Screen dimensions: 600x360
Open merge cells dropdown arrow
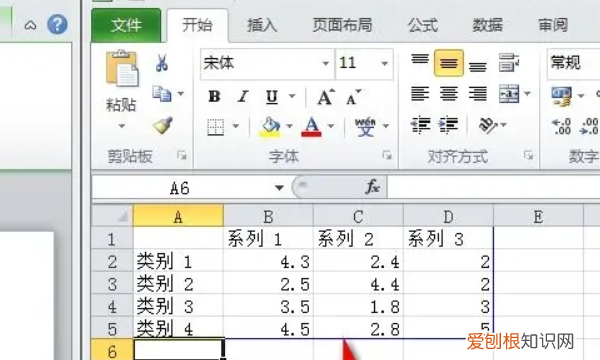tap(527, 93)
